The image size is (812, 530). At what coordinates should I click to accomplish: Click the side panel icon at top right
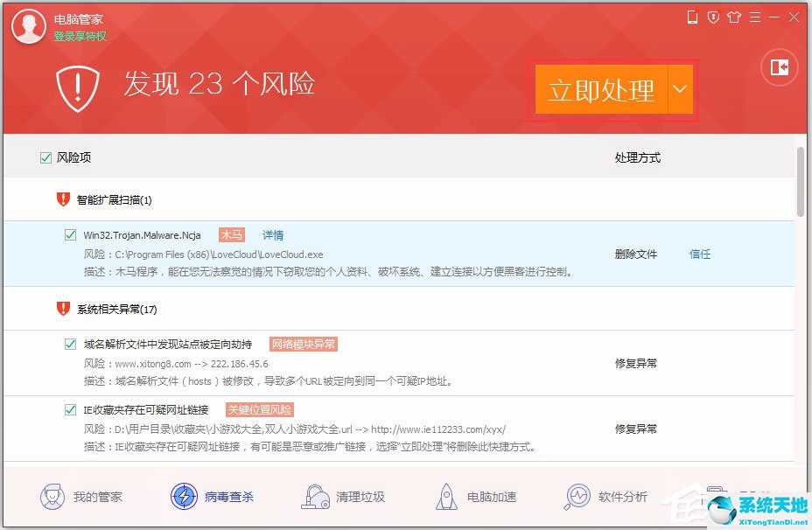tap(778, 68)
